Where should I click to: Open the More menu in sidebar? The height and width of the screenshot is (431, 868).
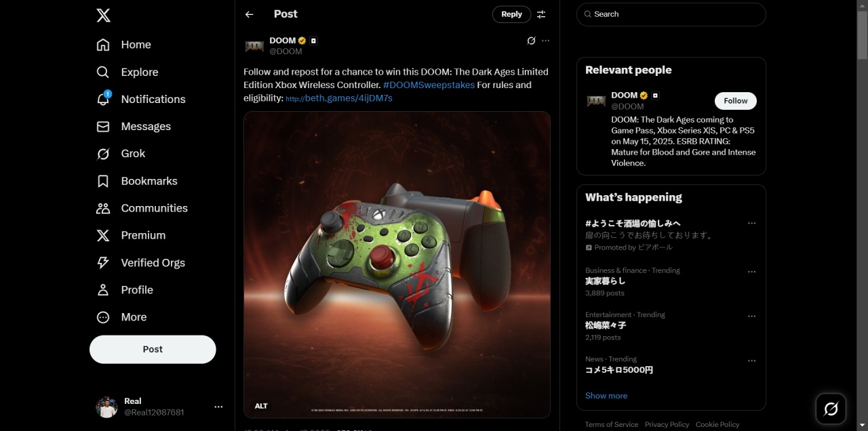point(122,317)
